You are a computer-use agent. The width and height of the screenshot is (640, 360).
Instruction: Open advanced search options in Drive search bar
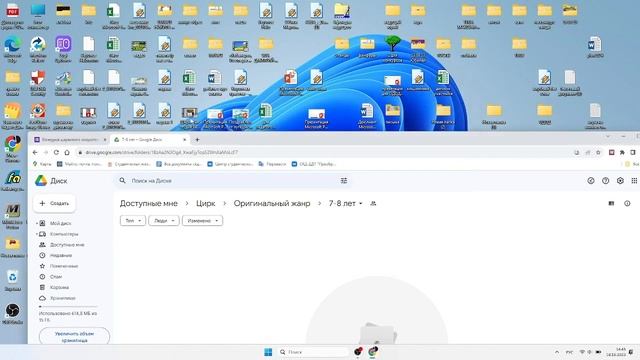tap(344, 180)
